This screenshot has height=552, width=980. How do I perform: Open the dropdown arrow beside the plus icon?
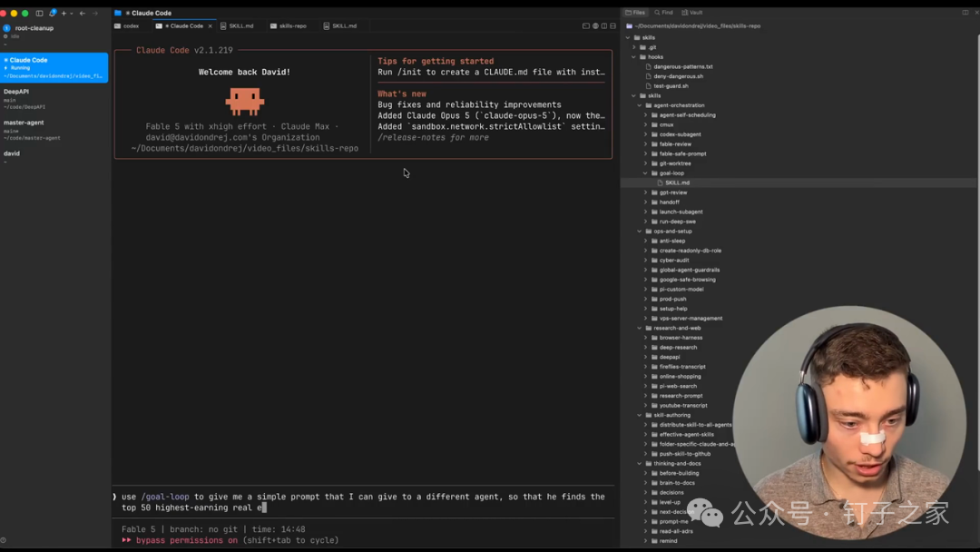point(72,13)
